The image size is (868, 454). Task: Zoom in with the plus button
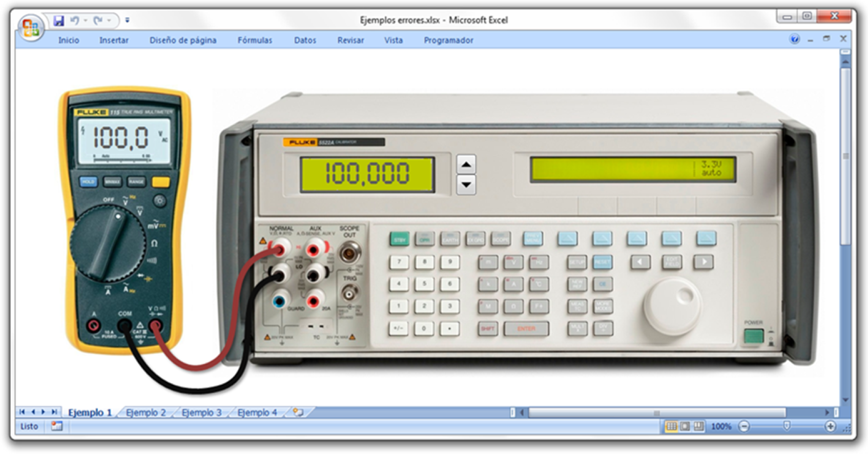tap(830, 426)
